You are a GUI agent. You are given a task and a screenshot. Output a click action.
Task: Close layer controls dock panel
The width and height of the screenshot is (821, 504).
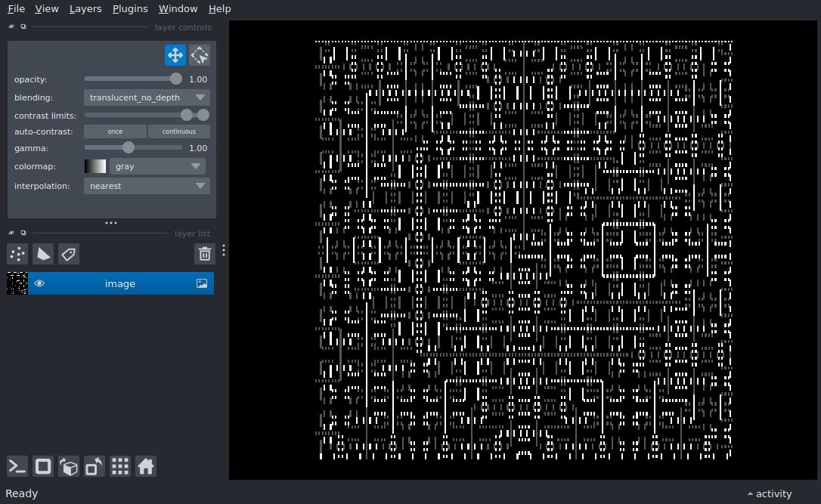[x=11, y=26]
